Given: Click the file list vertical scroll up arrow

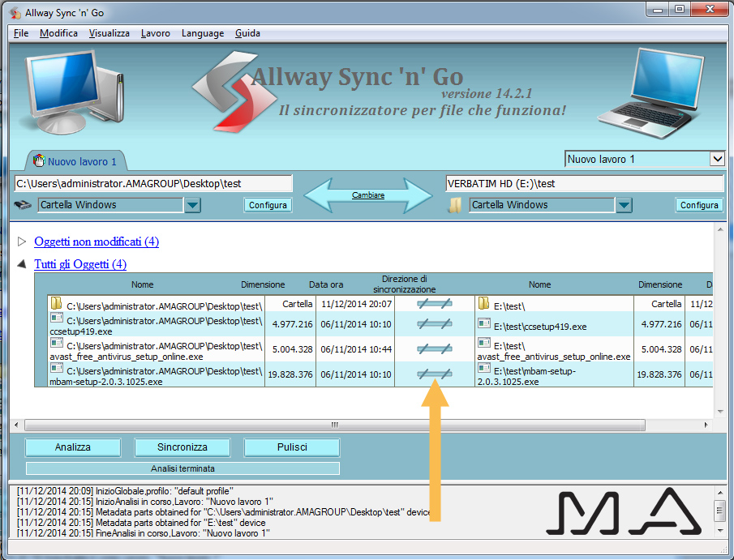Looking at the screenshot, I should 720,229.
